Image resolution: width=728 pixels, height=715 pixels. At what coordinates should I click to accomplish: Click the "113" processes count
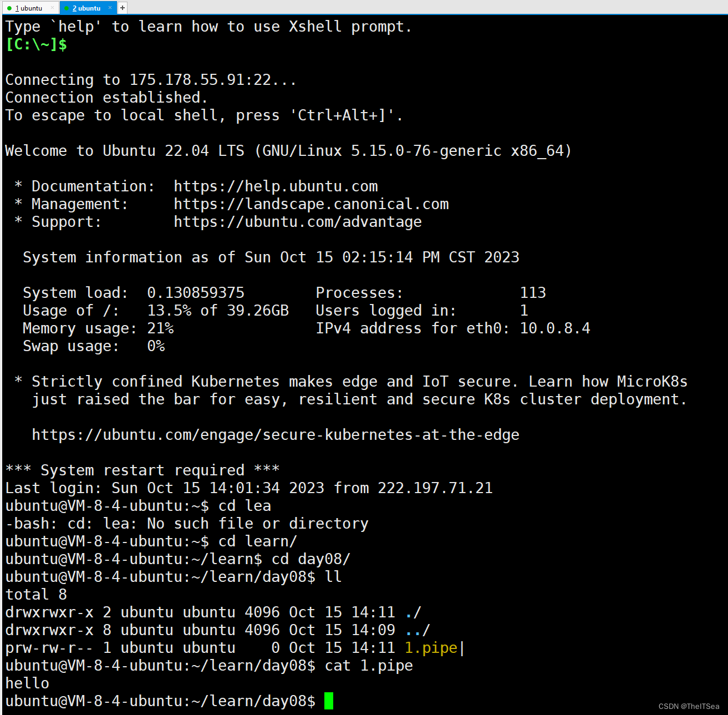(x=533, y=293)
